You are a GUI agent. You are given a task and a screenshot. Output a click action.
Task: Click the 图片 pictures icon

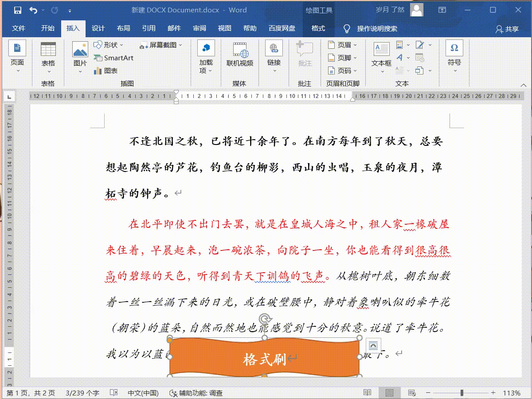point(80,50)
